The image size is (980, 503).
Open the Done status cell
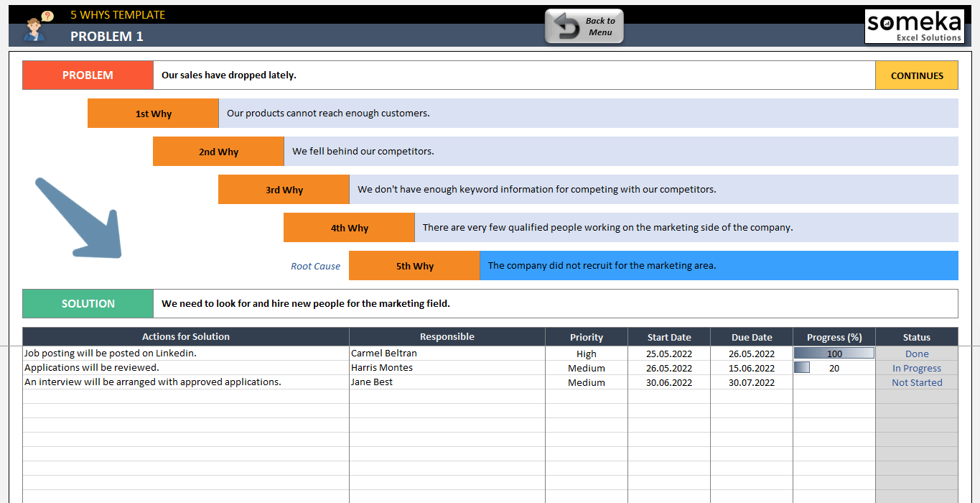916,354
